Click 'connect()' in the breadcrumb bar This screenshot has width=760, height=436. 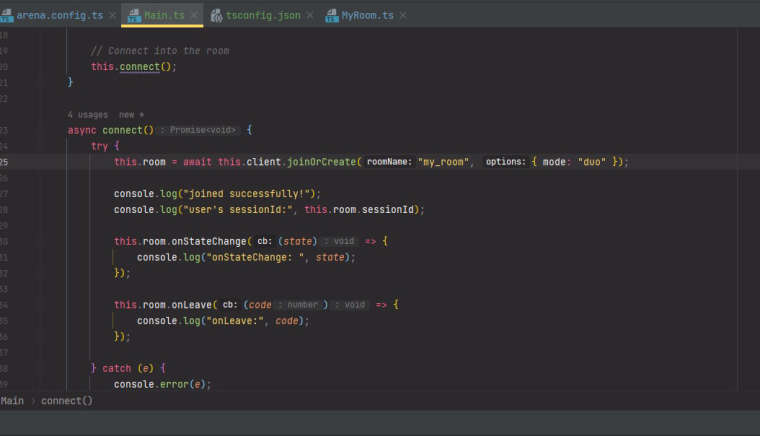click(x=67, y=401)
